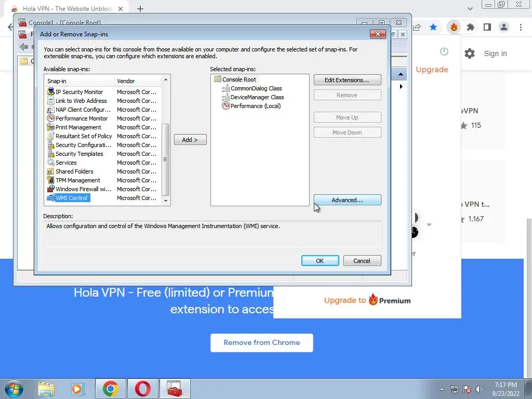This screenshot has width=532, height=399.
Task: Click the taskbar clock showing 7:17 PM
Action: pos(506,389)
